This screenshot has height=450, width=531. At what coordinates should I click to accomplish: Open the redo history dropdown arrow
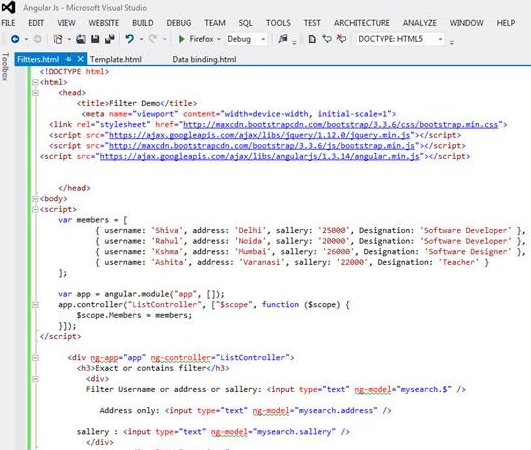coord(165,39)
